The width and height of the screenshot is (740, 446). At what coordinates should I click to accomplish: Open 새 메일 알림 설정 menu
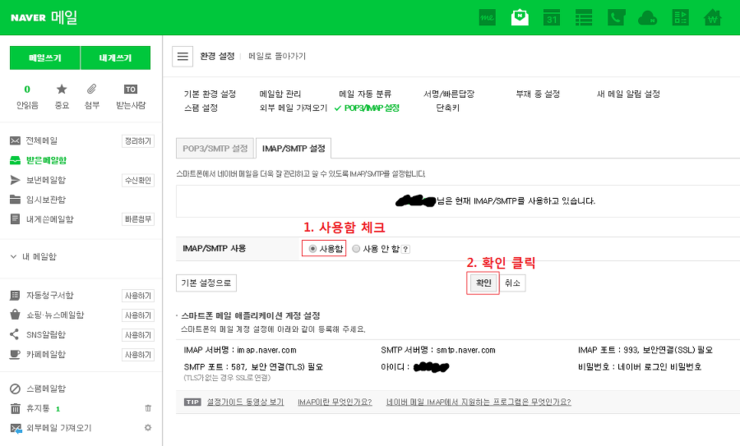628,94
